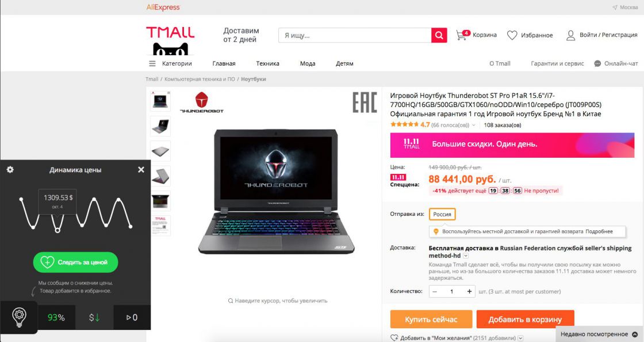Screen dimensions: 644x342
Task: Open price tracker settings gear icon
Action: 10,169
